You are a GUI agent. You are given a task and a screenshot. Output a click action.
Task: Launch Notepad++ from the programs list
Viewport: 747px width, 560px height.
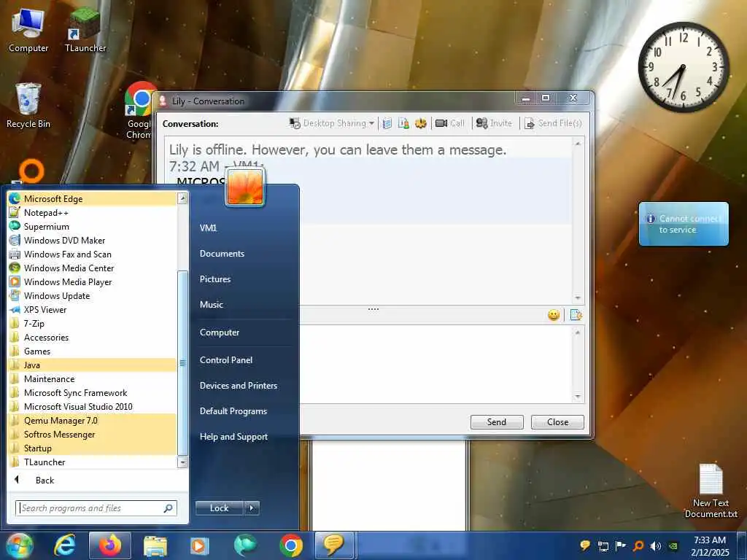93,212
